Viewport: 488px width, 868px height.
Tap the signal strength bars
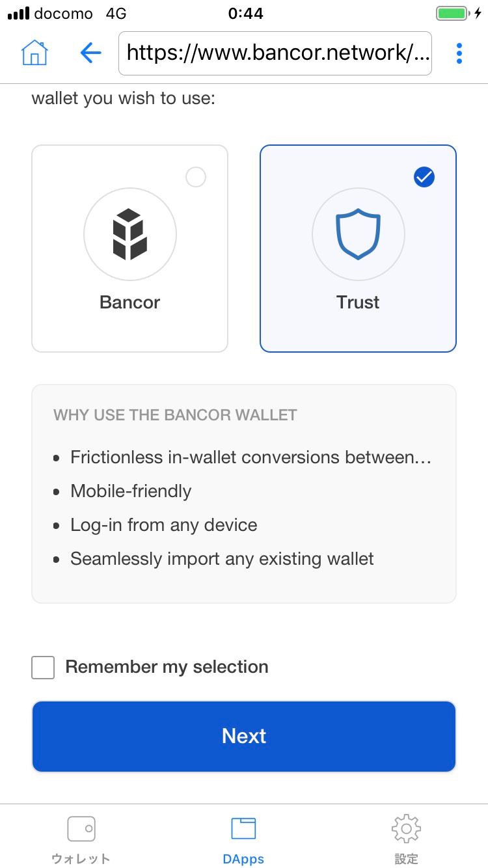(18, 14)
